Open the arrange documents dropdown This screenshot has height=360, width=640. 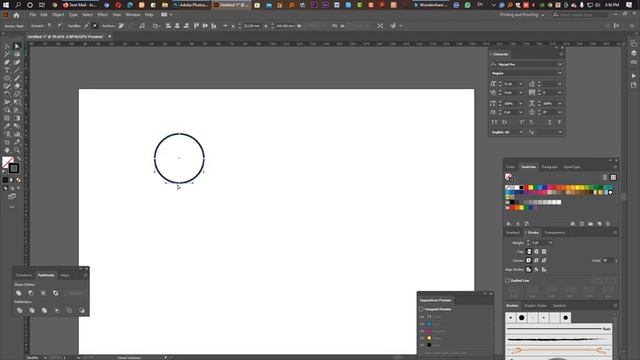pyautogui.click(x=167, y=15)
